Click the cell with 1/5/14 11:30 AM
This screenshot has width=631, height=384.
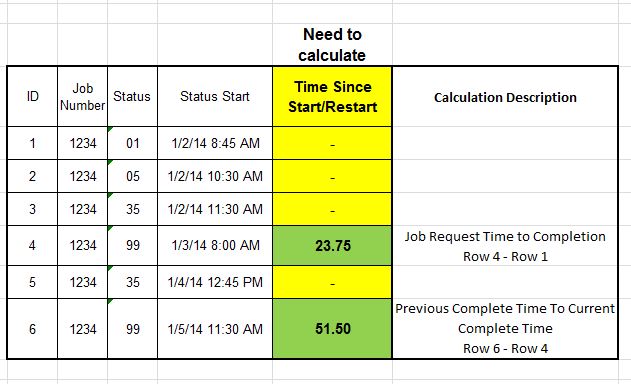(215, 328)
